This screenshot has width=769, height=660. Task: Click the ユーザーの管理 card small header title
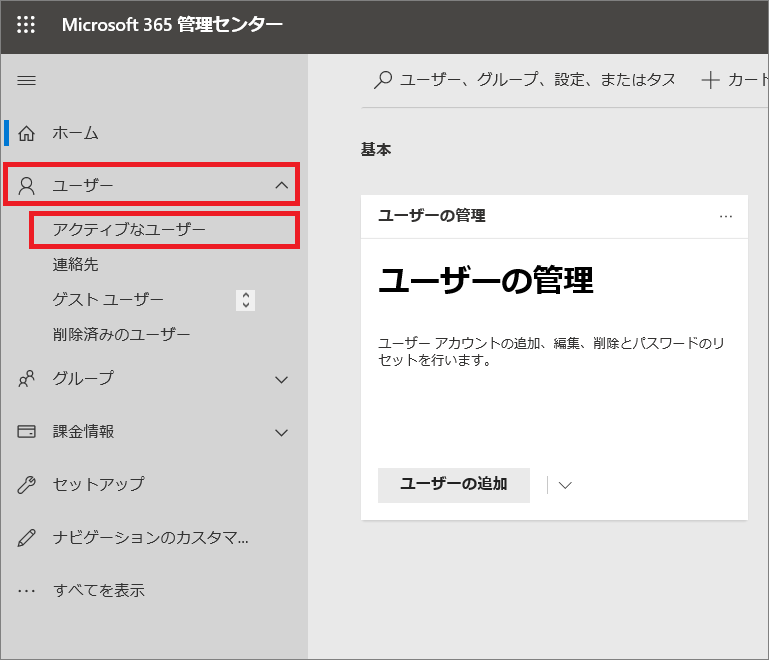click(x=432, y=216)
